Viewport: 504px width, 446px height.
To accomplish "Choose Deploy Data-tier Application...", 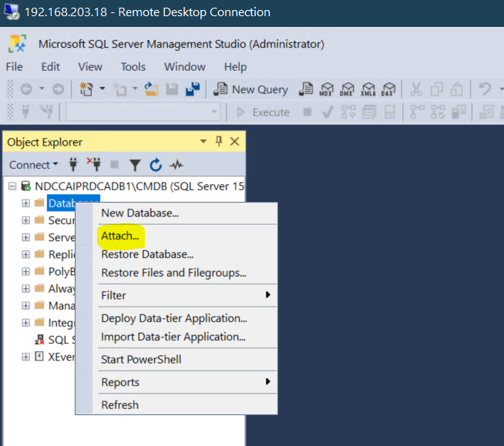I will coord(176,318).
